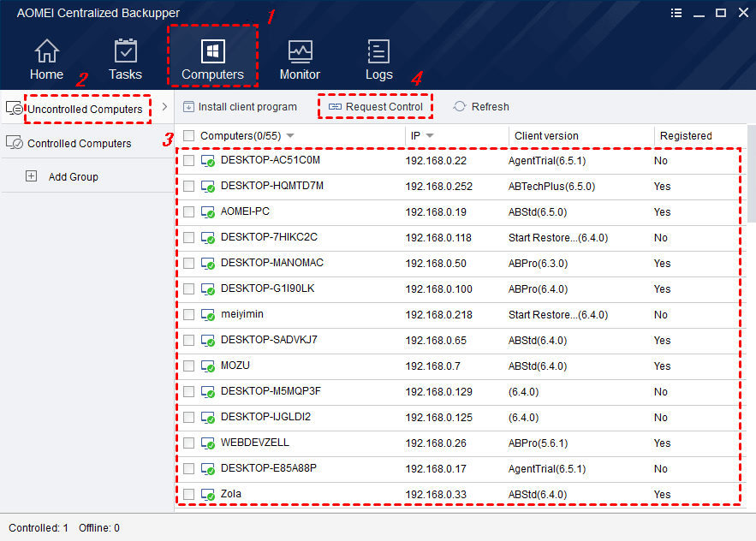The height and width of the screenshot is (541, 756).
Task: Click the Request Control button
Action: point(376,106)
